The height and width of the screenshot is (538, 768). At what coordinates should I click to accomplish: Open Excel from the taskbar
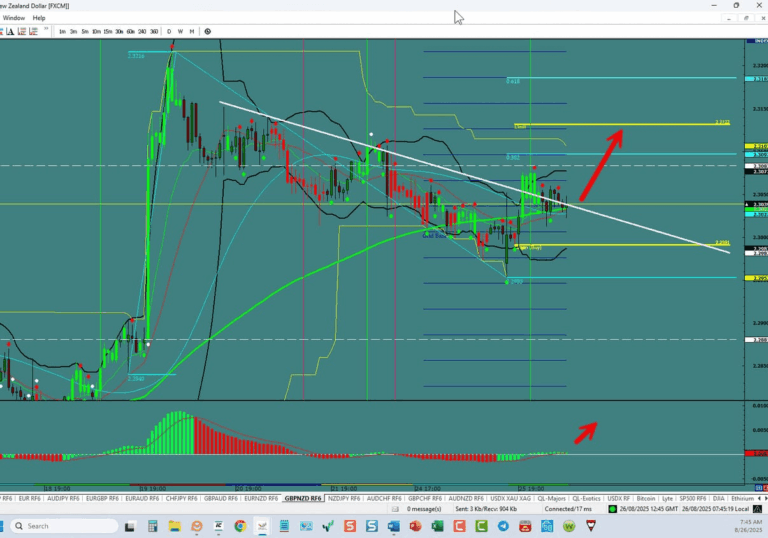[437, 526]
